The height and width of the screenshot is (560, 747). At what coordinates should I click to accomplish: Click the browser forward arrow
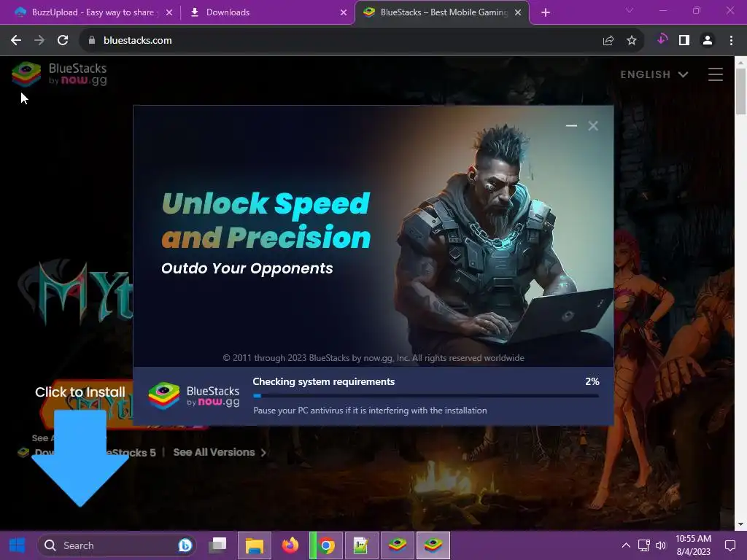39,41
